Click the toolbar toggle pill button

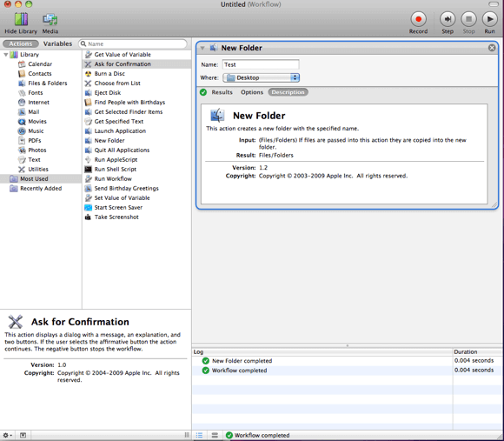(x=493, y=4)
